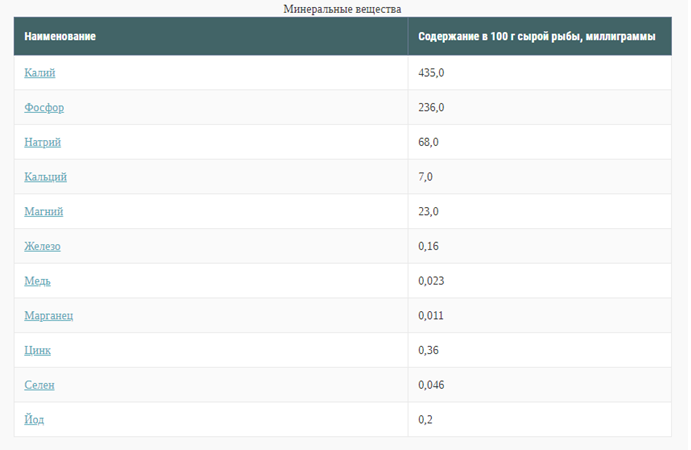Select the 435,0 value cell
The height and width of the screenshot is (450, 691).
pos(540,73)
